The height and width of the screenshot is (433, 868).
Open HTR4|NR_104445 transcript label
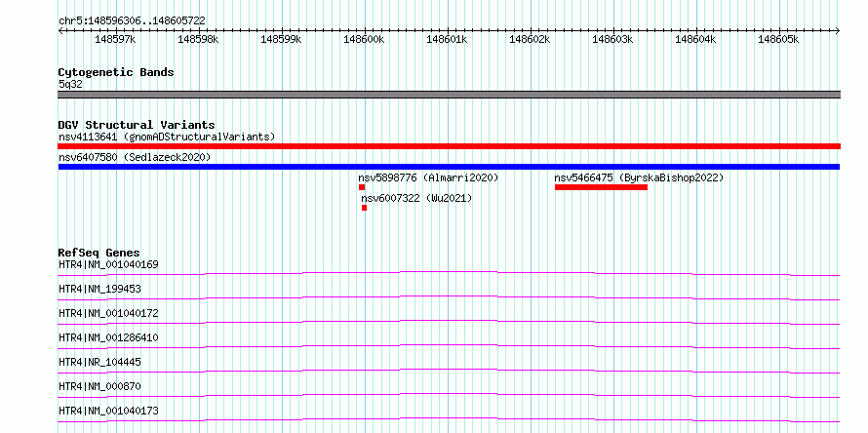coord(99,362)
